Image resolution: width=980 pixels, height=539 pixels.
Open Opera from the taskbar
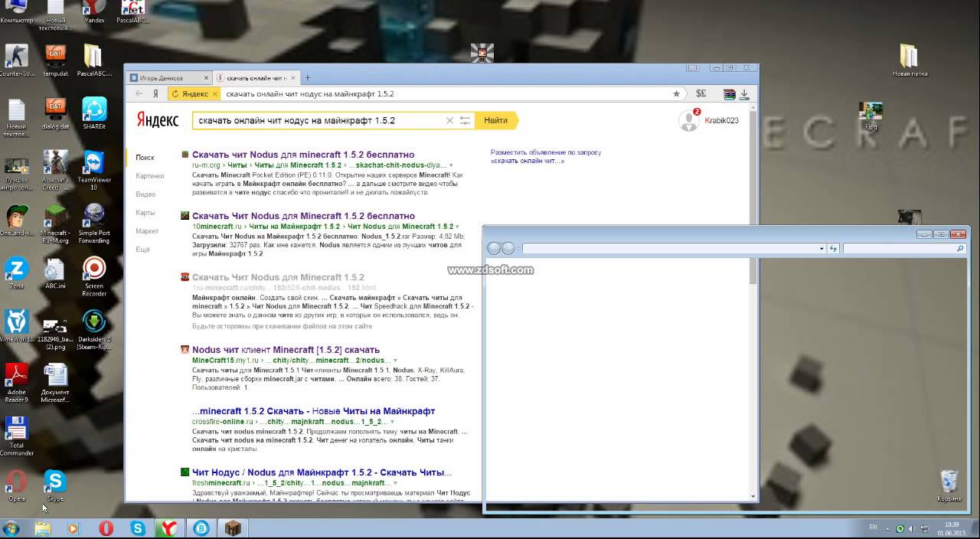click(x=106, y=528)
